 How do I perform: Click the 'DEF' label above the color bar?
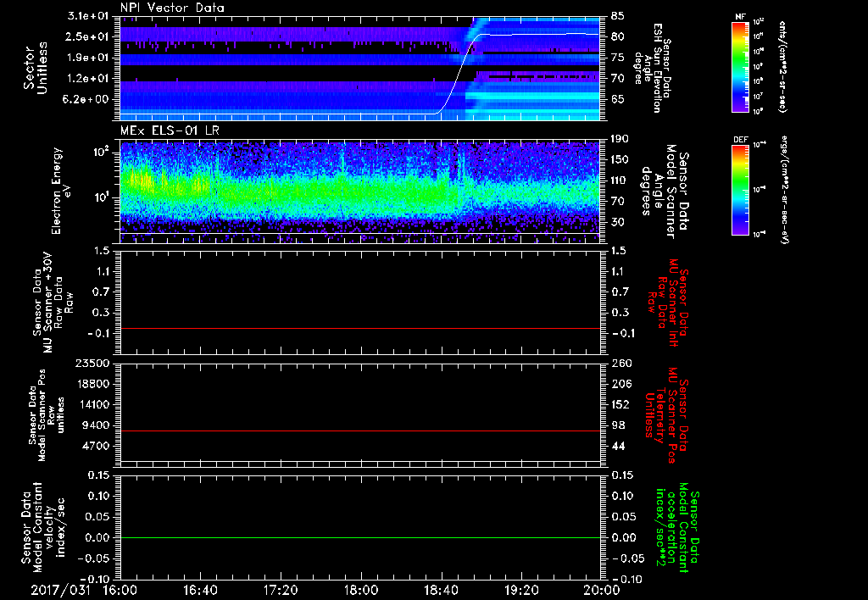(x=740, y=140)
